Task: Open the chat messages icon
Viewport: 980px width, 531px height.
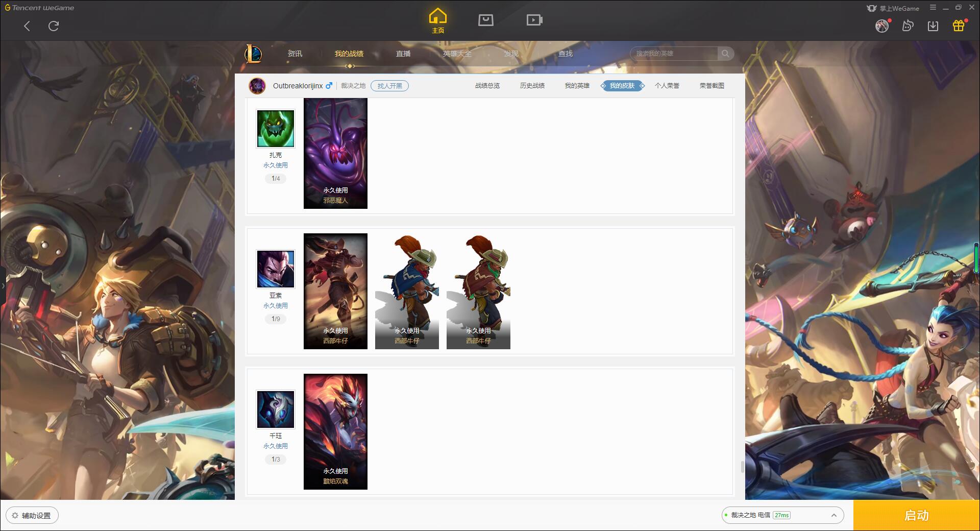Action: (x=908, y=26)
